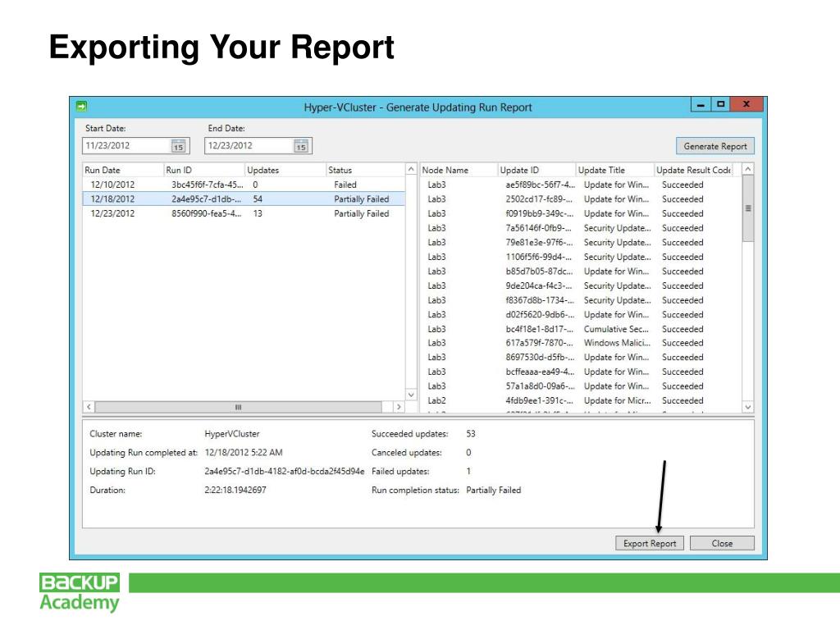
Task: Click the Run completion status value Partially Failed
Action: pyautogui.click(x=493, y=490)
